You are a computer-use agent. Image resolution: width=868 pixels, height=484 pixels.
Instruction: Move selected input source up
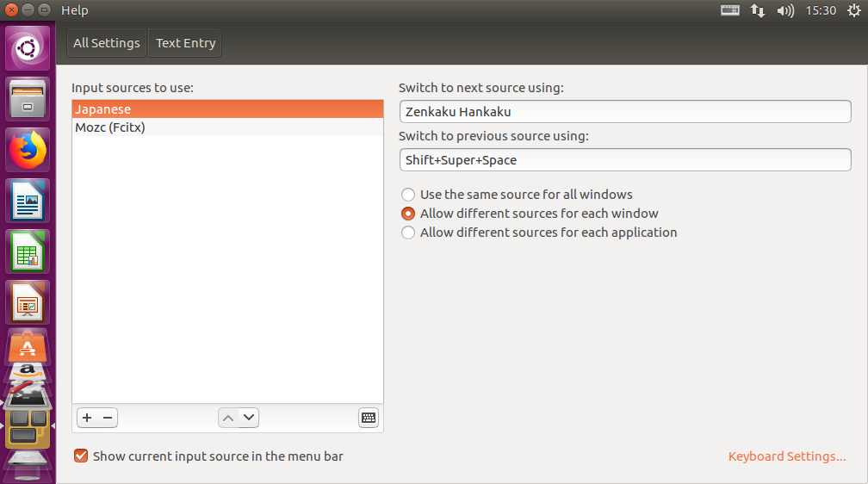228,418
